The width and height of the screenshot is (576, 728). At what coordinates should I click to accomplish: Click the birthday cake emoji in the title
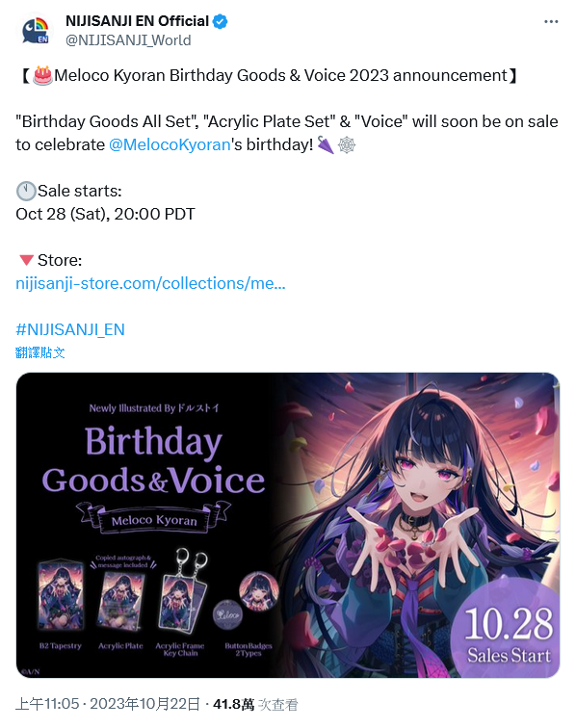[x=42, y=76]
